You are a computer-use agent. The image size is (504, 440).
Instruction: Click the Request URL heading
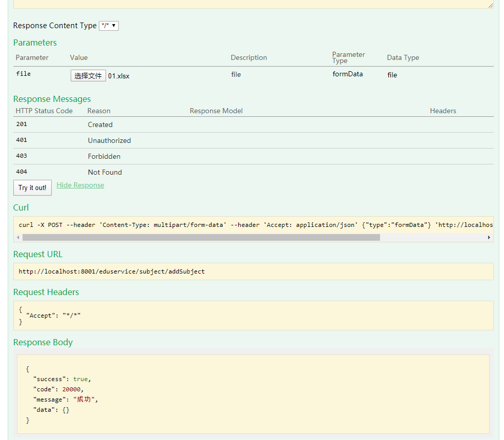click(38, 254)
